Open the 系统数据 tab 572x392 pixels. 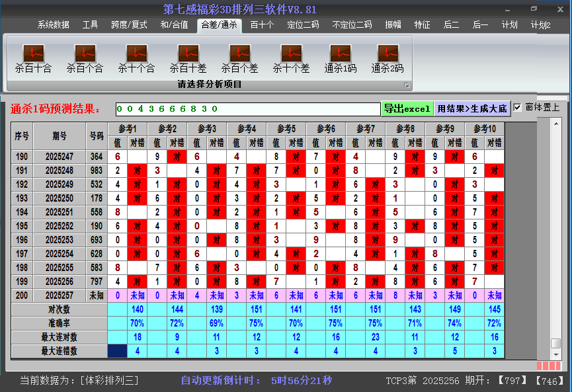point(54,25)
